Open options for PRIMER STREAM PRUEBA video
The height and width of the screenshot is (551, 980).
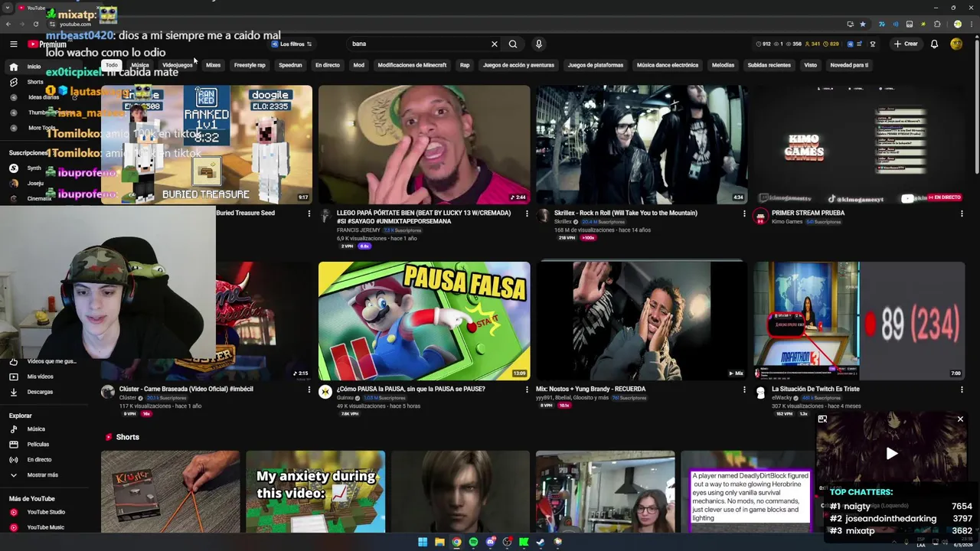tap(962, 214)
